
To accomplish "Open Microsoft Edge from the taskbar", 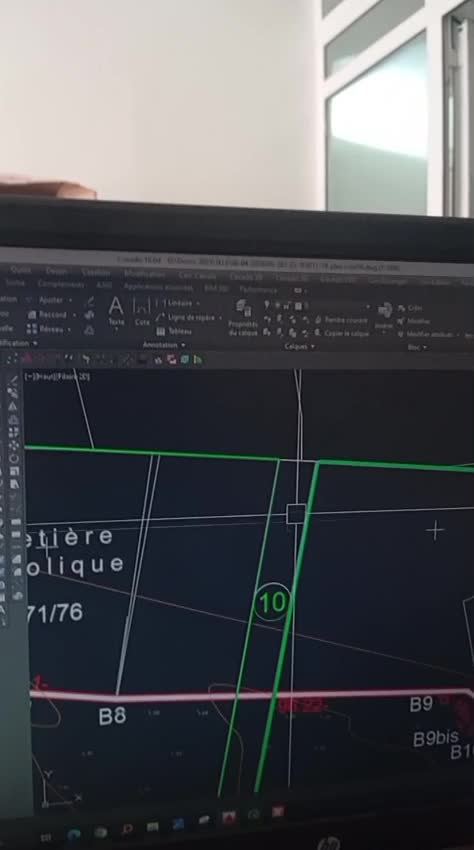I will [74, 834].
